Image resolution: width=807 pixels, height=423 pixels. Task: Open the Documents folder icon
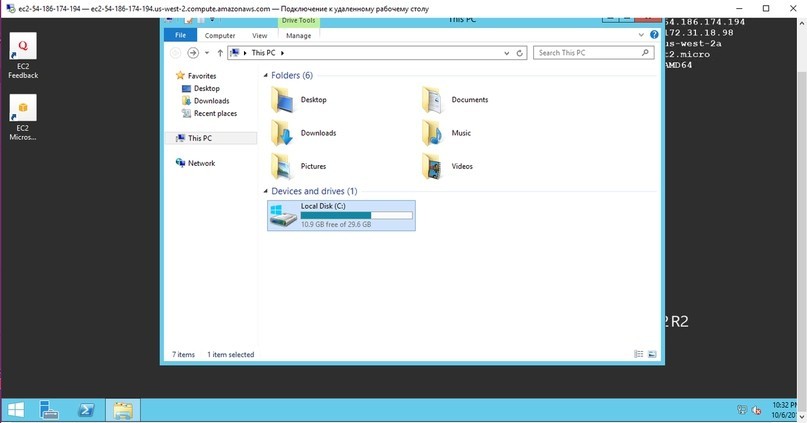pyautogui.click(x=432, y=100)
